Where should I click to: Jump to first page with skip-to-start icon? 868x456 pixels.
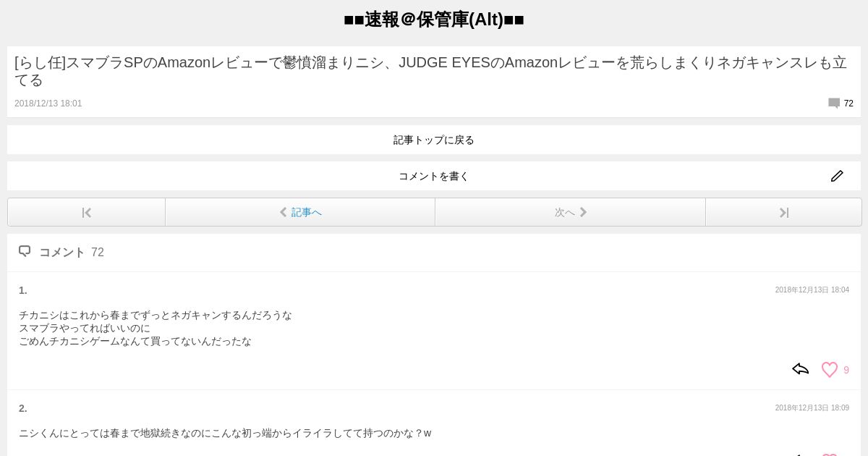(x=87, y=212)
